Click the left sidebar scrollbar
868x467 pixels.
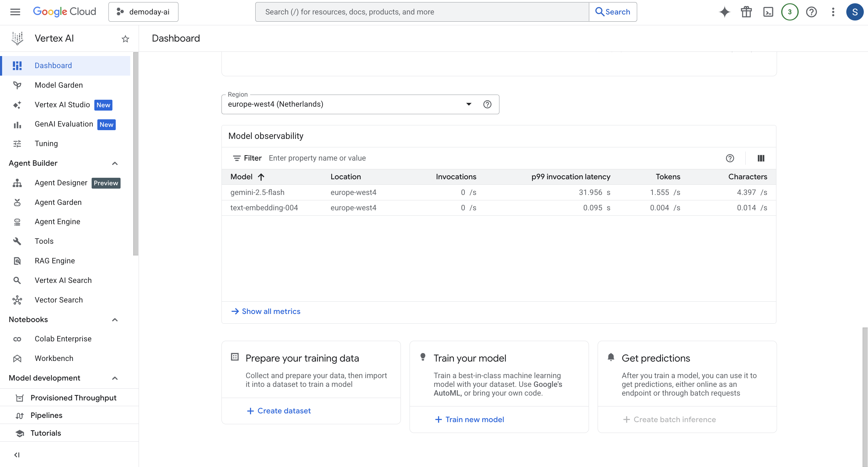pyautogui.click(x=135, y=154)
